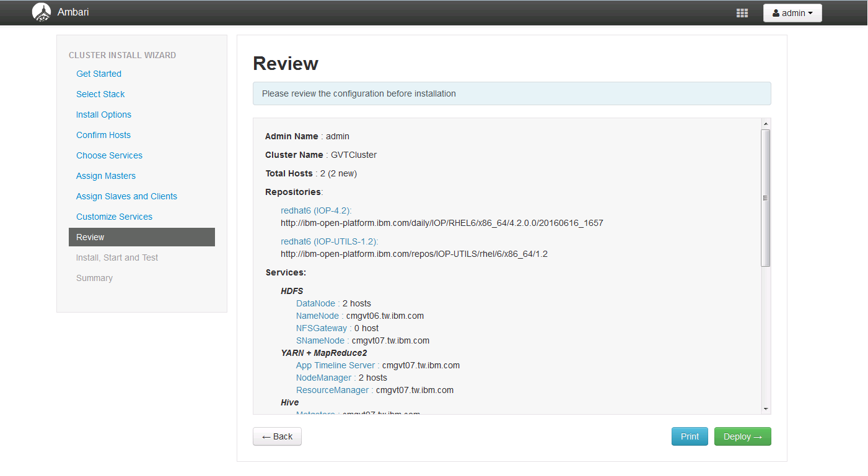This screenshot has width=868, height=476.
Task: Open Assign Slaves and Clients step
Action: 126,196
